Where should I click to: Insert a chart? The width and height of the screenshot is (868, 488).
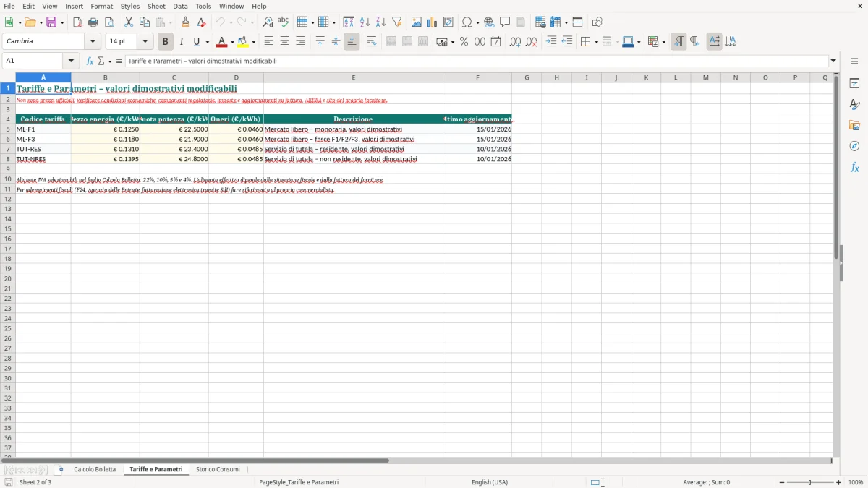(x=433, y=22)
